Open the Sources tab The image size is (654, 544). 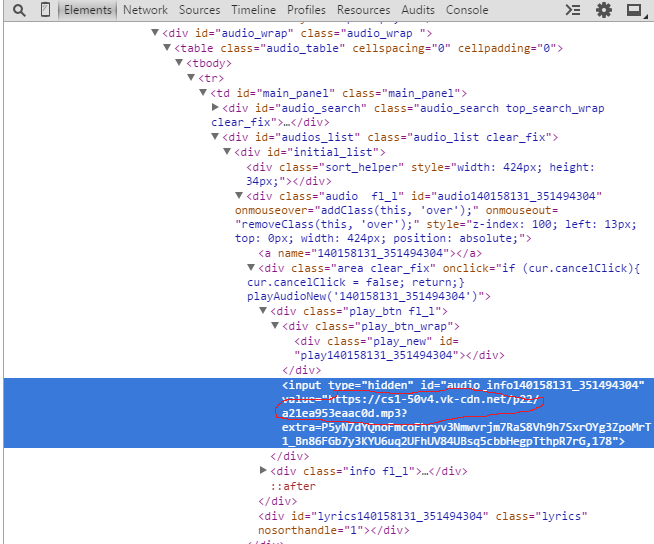coord(199,10)
